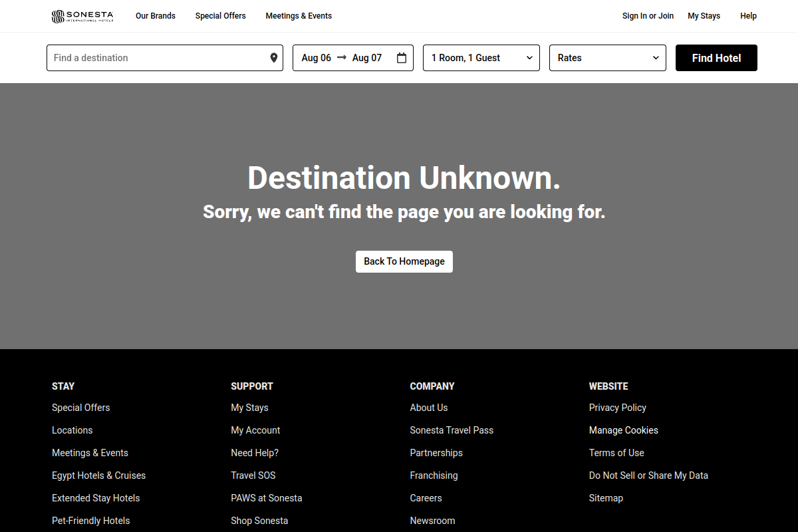Open My Stays under Support

point(249,408)
